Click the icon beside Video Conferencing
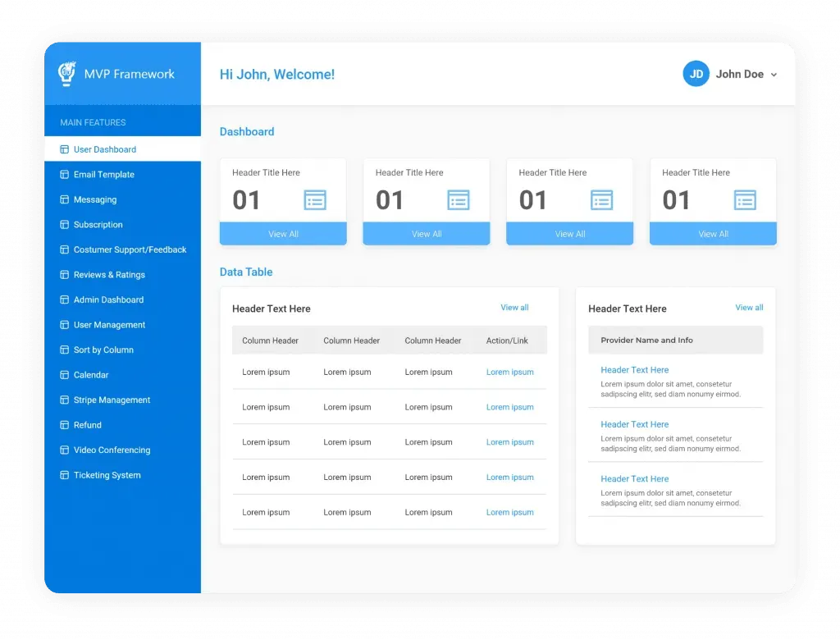Viewport: 840px width, 640px height. coord(64,450)
